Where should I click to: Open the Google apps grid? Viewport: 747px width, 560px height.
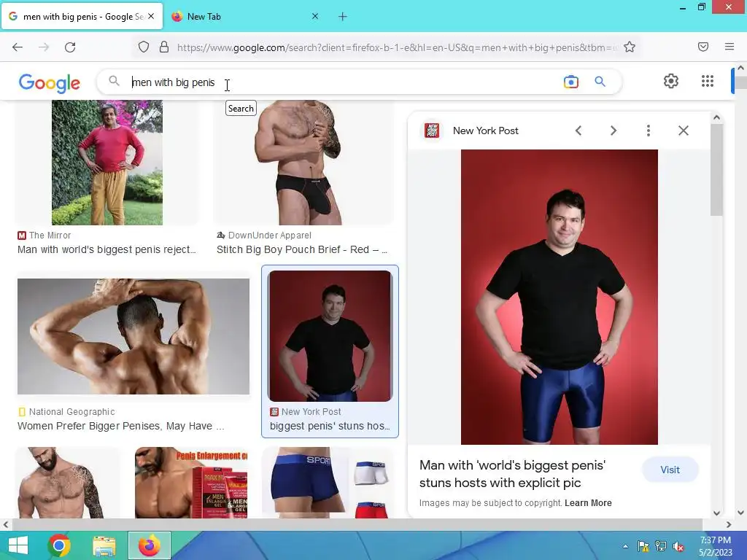(708, 82)
